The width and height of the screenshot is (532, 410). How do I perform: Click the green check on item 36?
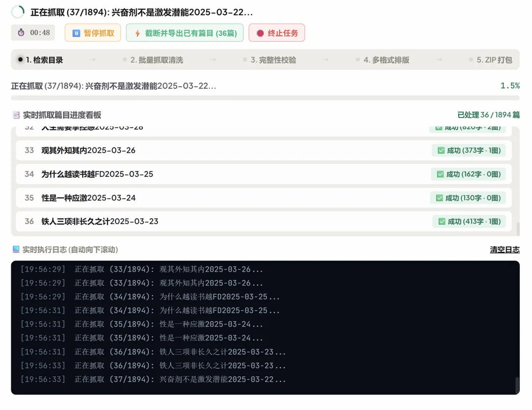click(442, 221)
